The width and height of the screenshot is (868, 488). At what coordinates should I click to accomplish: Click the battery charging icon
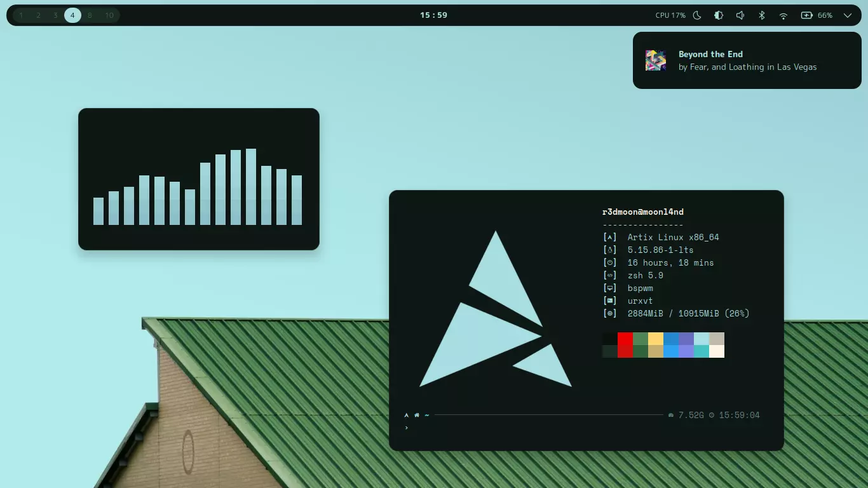click(x=807, y=15)
